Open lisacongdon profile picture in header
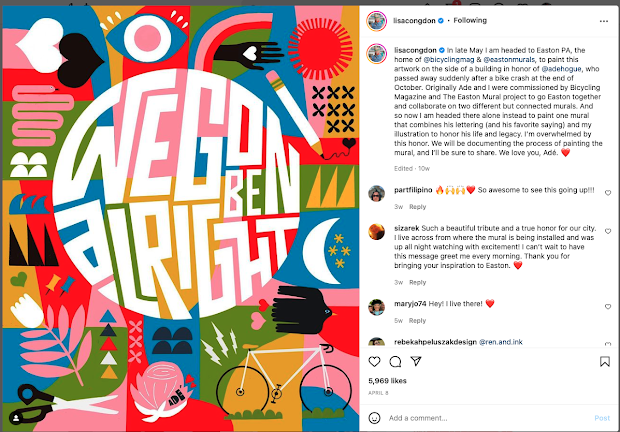Viewport: 620px width, 432px height. (376, 21)
